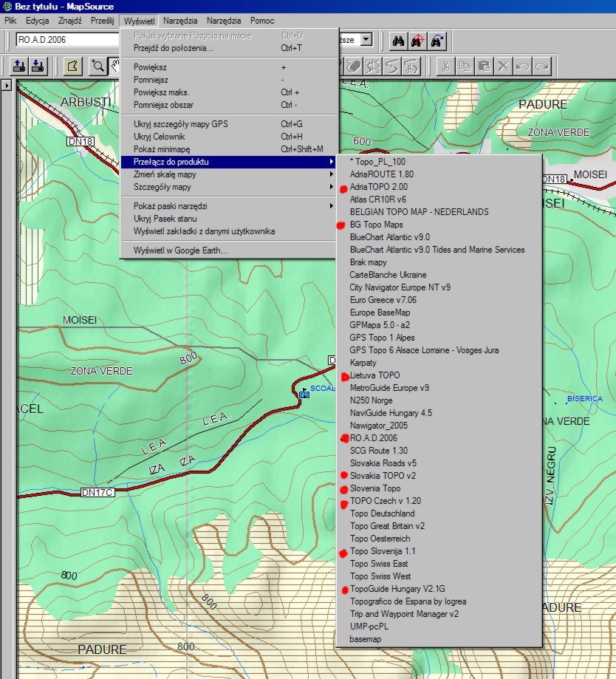This screenshot has width=616, height=679.
Task: Click the Undo arrow icon
Action: [x=522, y=66]
